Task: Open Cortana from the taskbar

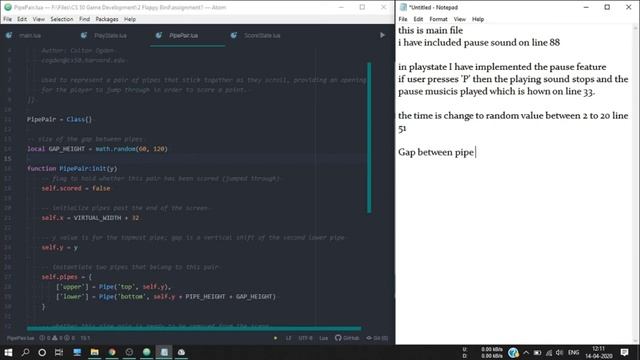Action: [42, 352]
